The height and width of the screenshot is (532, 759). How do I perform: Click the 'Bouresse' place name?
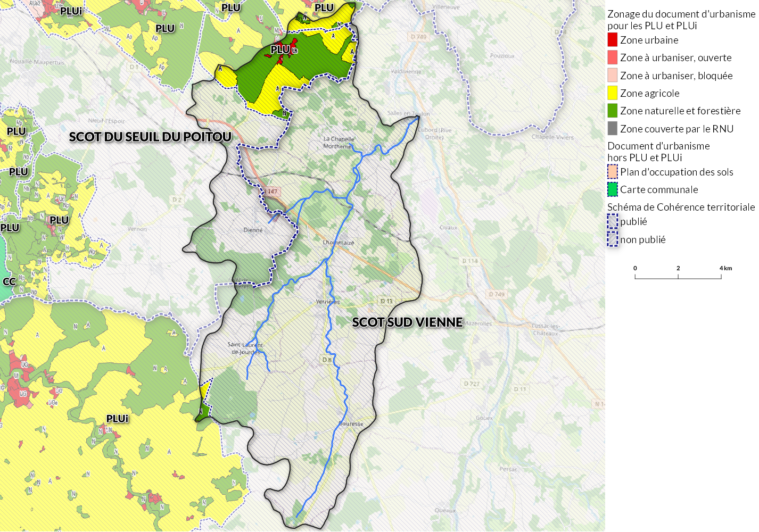[351, 424]
